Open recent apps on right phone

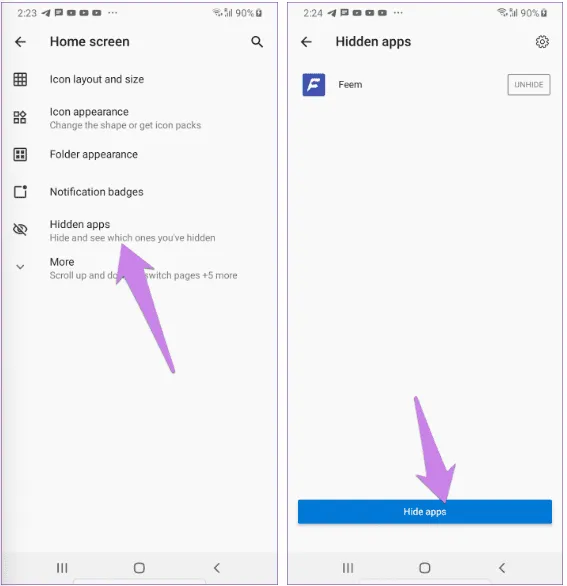[x=348, y=568]
